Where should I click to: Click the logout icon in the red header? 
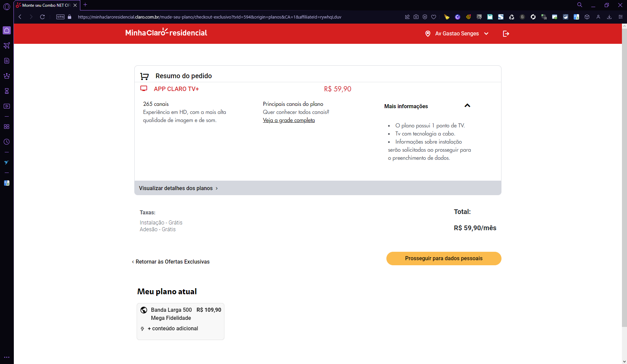coord(506,34)
